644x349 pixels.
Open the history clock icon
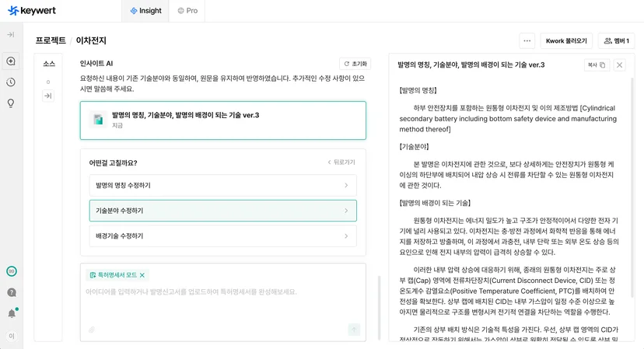tap(11, 82)
